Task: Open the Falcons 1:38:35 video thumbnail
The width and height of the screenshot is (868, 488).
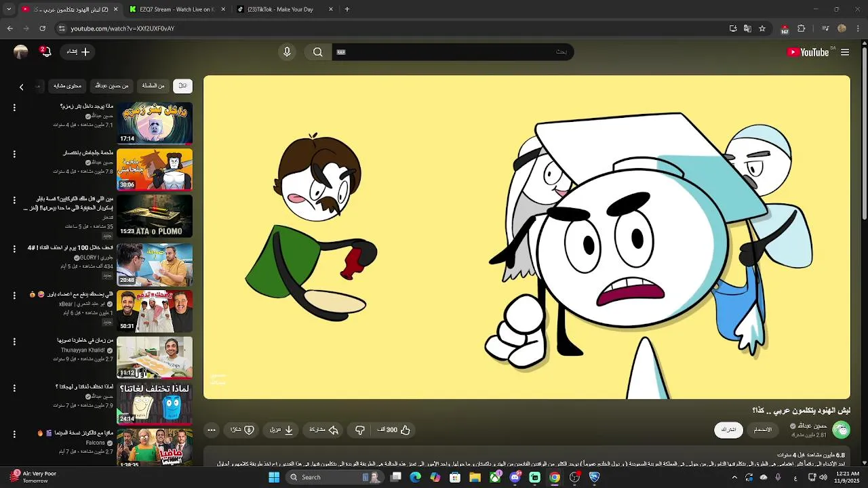Action: pos(155,448)
